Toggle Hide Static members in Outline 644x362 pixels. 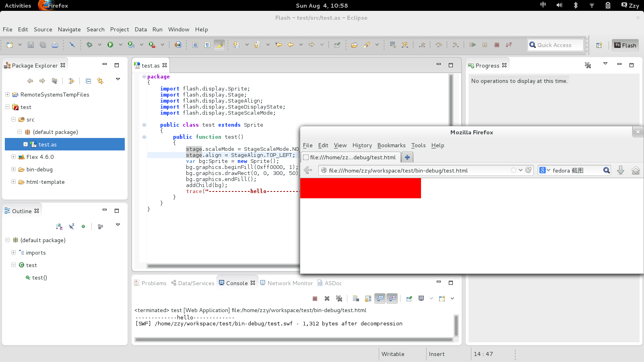[71, 226]
